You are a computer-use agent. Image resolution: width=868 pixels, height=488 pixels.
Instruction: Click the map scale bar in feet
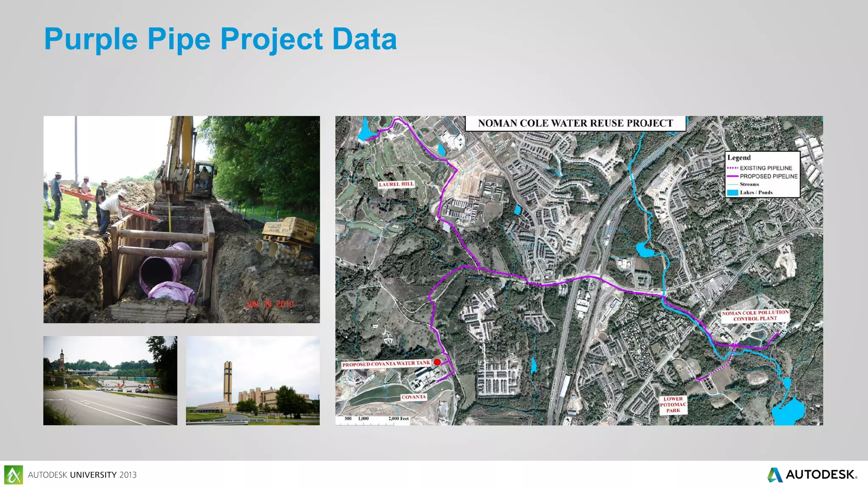pyautogui.click(x=373, y=420)
